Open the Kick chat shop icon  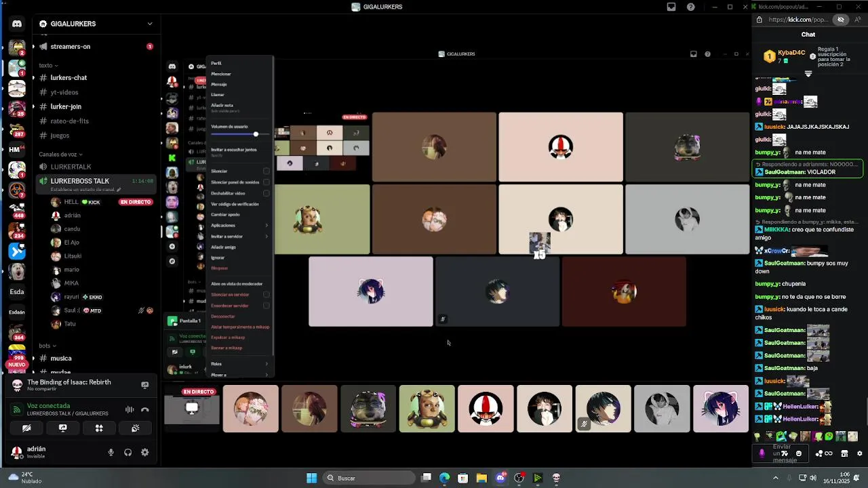tap(844, 453)
